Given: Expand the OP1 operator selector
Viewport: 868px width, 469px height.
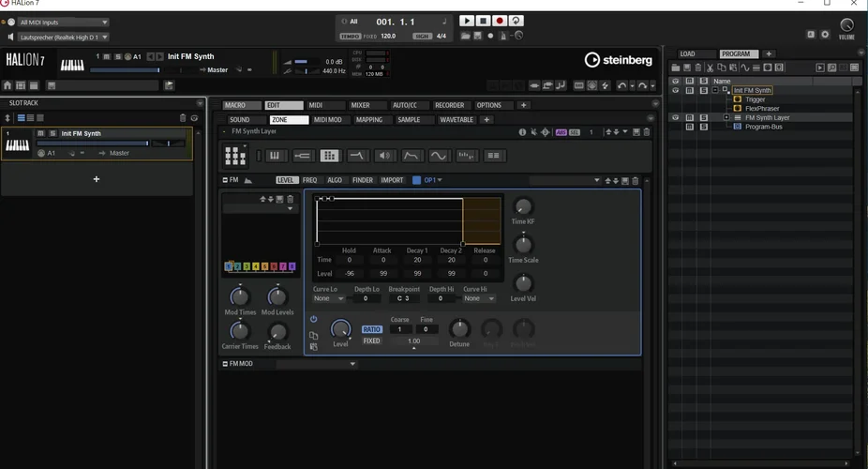Looking at the screenshot, I should tap(433, 180).
